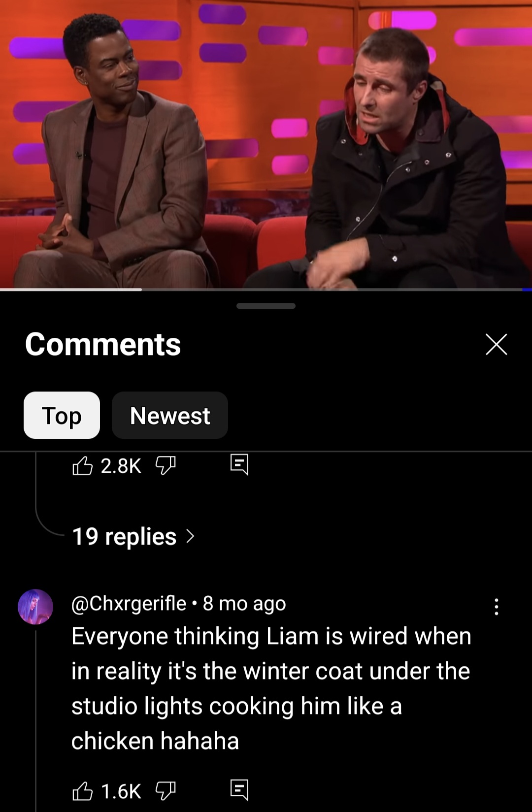532x812 pixels.
Task: Reply to the comment with 2.8K likes
Action: click(239, 465)
